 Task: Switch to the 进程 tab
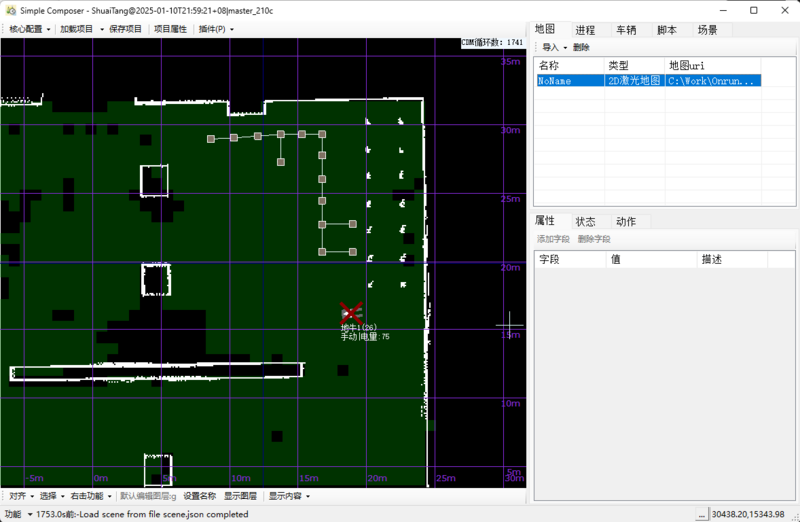pos(585,30)
